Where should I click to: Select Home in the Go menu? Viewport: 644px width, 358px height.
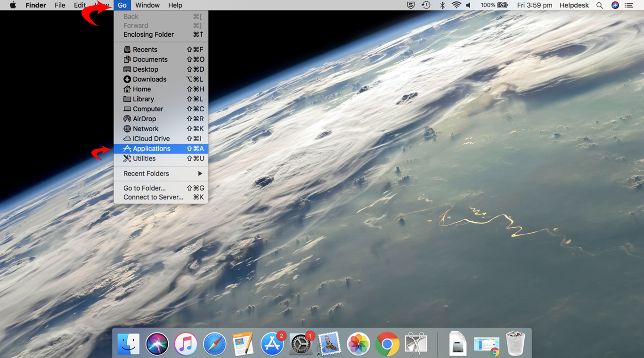161,89
